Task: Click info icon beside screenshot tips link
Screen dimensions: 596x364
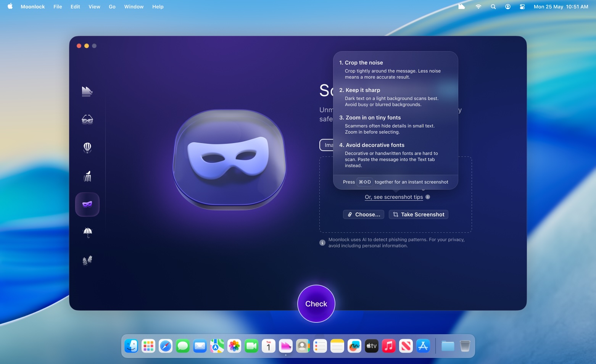Action: 428,197
